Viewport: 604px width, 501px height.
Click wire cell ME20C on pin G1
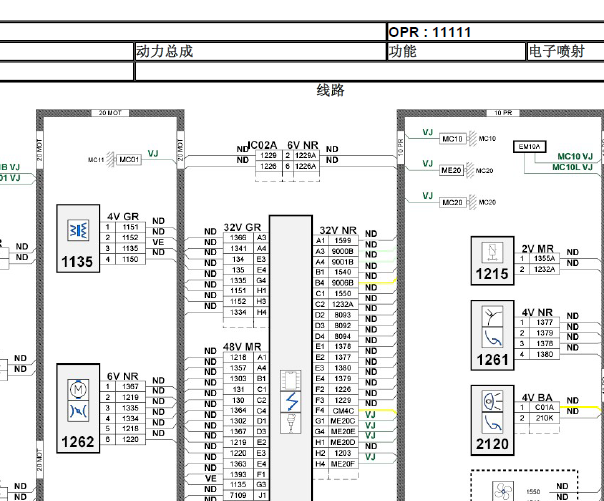tap(343, 421)
